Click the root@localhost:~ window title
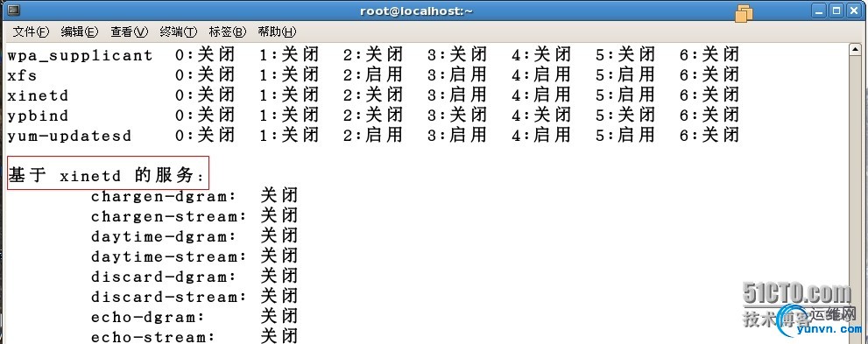Viewport: 868px width, 344px height. point(417,11)
